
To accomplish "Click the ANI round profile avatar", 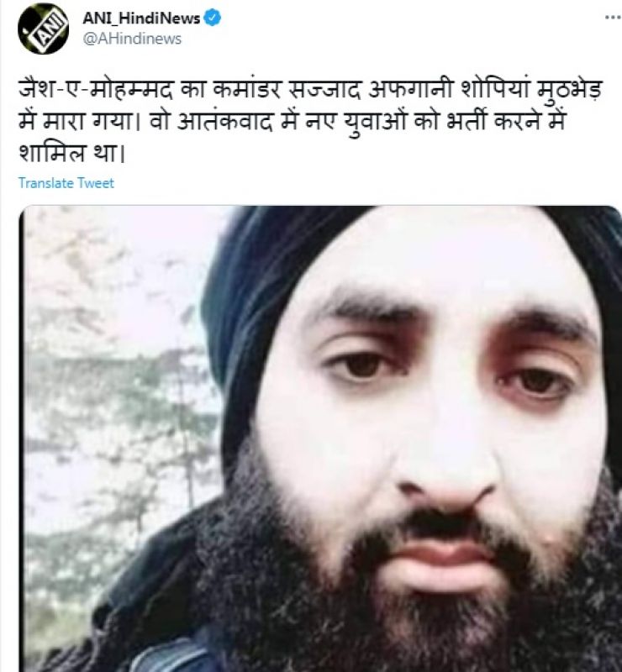I will click(x=44, y=29).
